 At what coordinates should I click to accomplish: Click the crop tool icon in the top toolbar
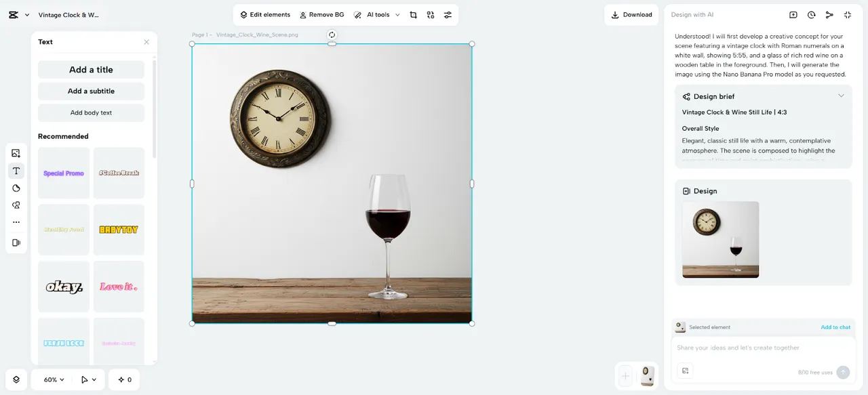point(413,15)
